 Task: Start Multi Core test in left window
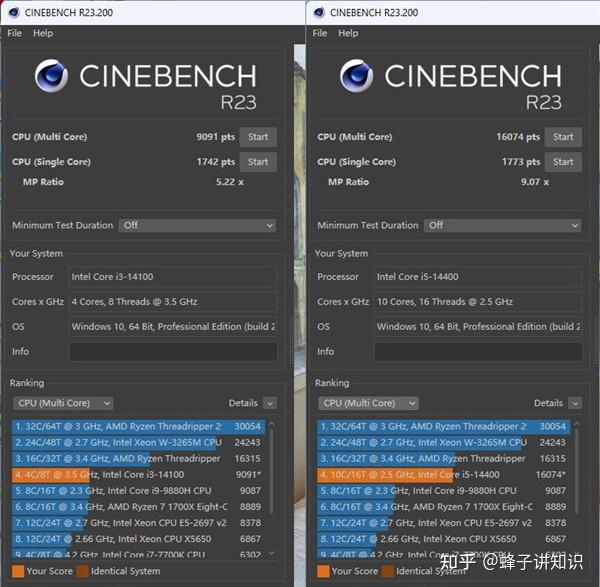pos(258,137)
